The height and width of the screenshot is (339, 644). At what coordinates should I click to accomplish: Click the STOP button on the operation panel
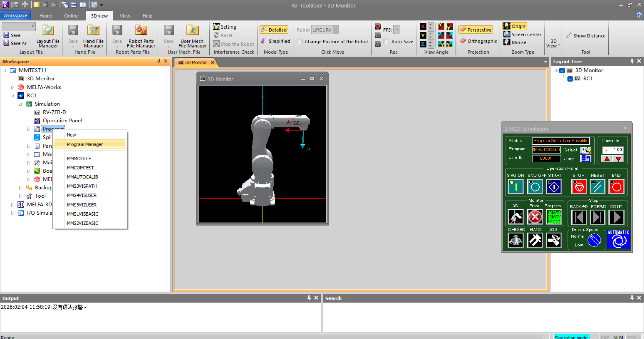pyautogui.click(x=579, y=187)
